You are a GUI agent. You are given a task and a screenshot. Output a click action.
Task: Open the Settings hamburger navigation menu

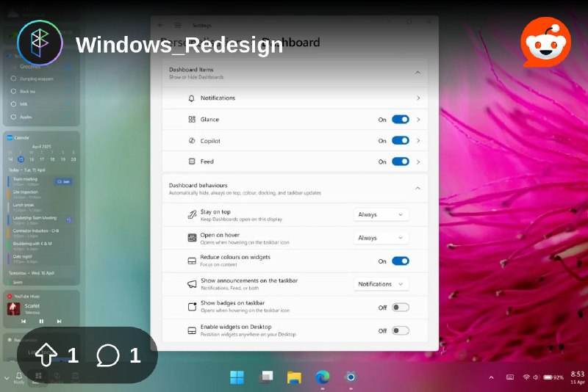point(178,25)
